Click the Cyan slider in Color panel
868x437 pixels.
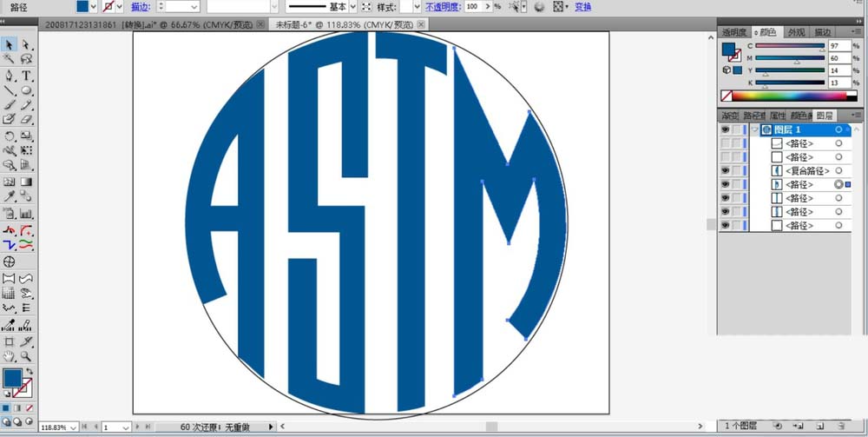point(790,46)
